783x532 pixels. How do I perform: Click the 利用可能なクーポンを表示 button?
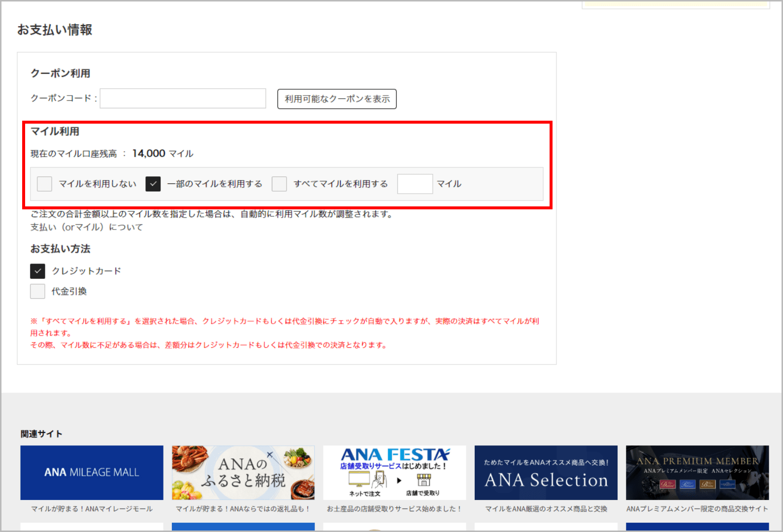pyautogui.click(x=337, y=99)
